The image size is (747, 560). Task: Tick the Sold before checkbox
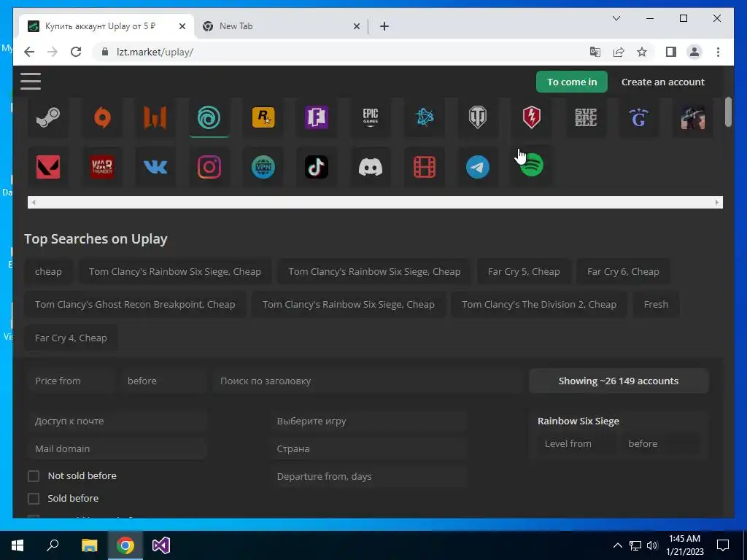34,498
